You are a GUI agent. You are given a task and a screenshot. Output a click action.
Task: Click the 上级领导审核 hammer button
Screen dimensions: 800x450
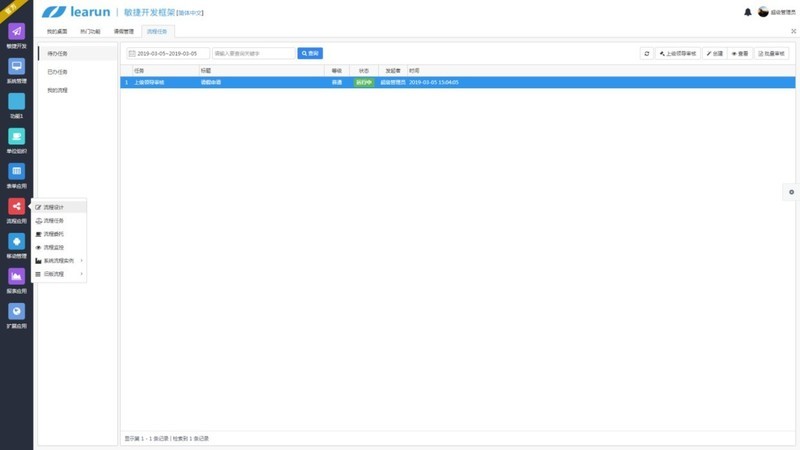[x=678, y=54]
